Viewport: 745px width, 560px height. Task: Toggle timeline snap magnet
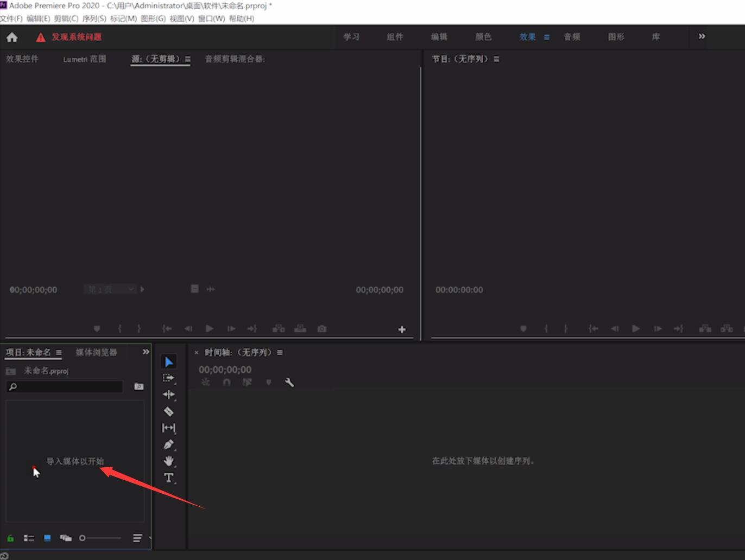coord(227,382)
